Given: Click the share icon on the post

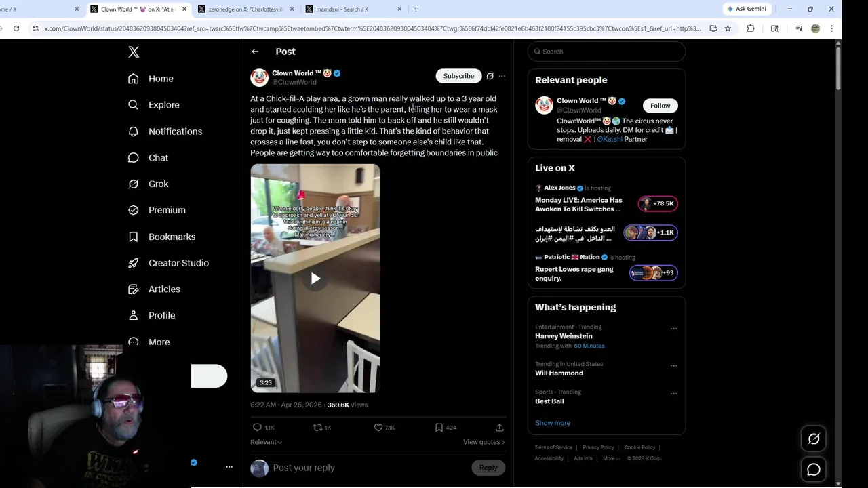Looking at the screenshot, I should point(500,428).
